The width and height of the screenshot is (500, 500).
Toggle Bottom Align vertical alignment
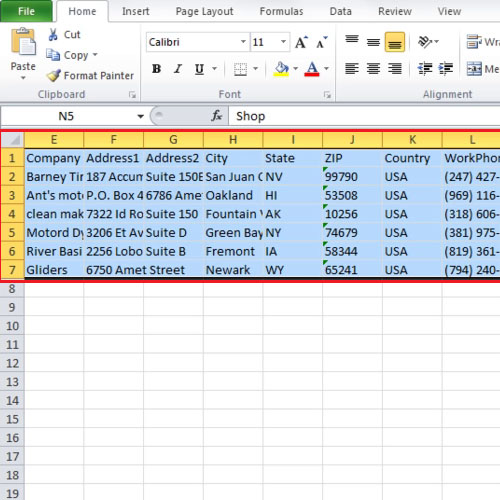point(395,42)
